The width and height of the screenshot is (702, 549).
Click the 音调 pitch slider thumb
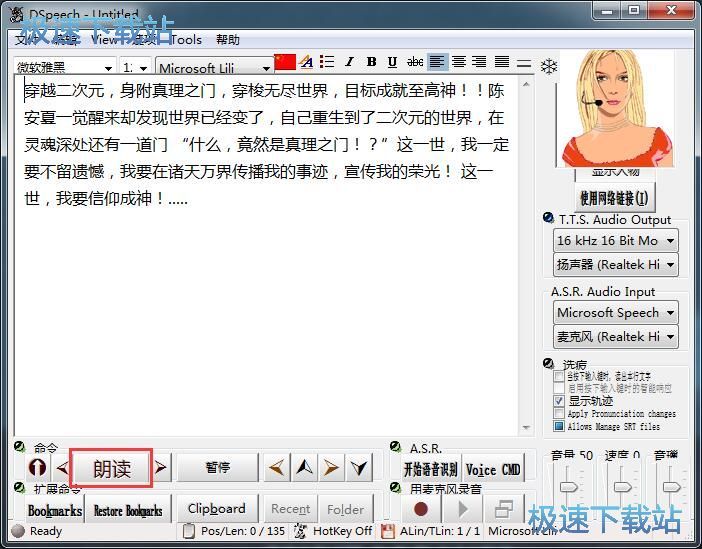(672, 487)
